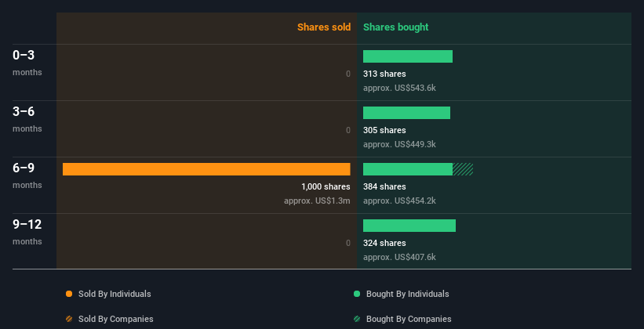Click the striped Sold By Companies legend icon
This screenshot has height=329, width=644.
[69, 319]
